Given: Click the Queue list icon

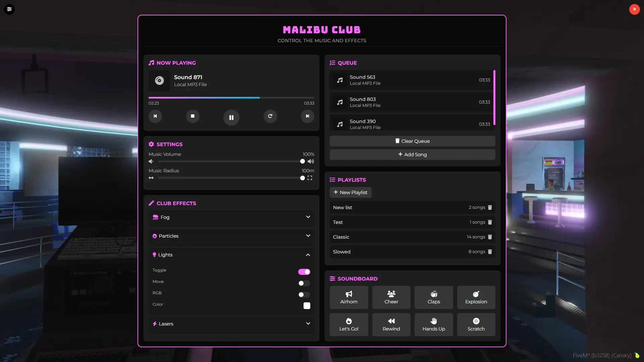Looking at the screenshot, I should (x=332, y=63).
